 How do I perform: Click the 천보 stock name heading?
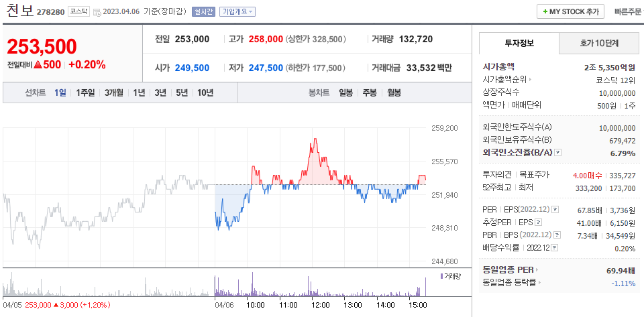click(19, 11)
